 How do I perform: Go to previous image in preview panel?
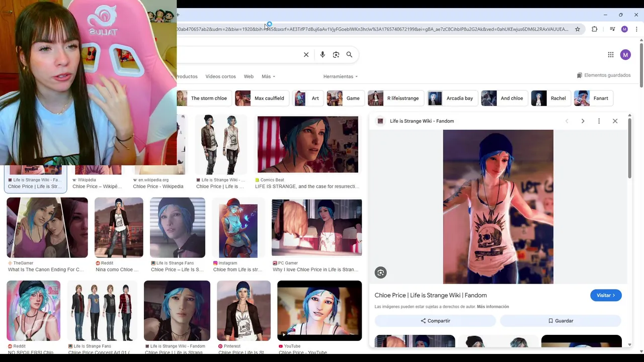point(567,121)
